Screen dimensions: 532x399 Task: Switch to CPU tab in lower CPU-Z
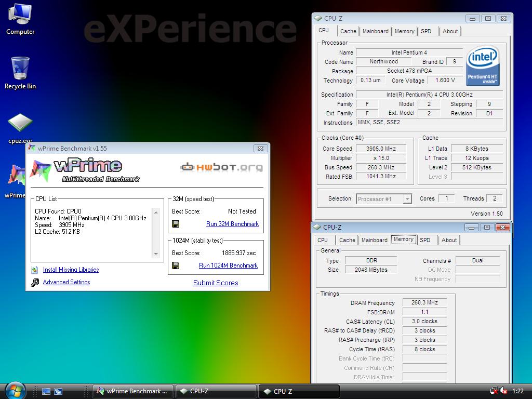coord(323,240)
